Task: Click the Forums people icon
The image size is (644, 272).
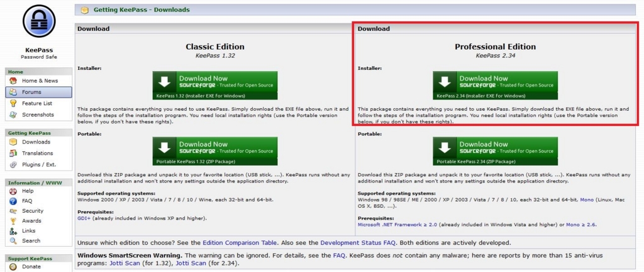Action: click(13, 92)
